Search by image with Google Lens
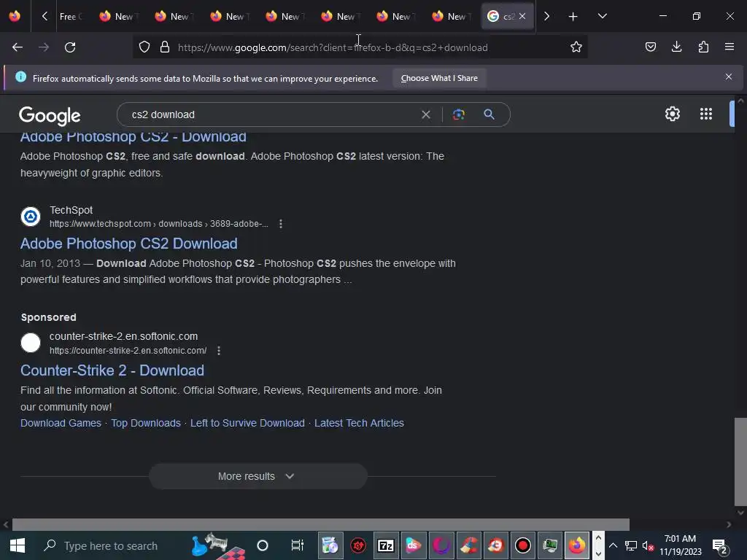Screen dimensions: 747x560 458,114
